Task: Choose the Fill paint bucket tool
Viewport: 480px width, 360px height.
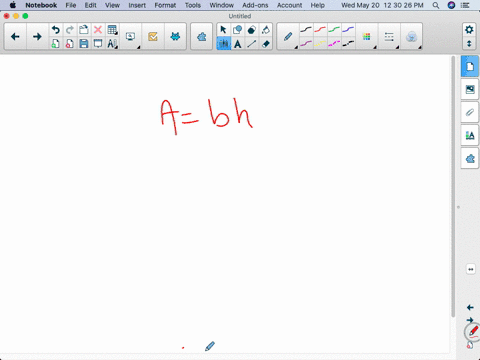Action: [x=265, y=30]
